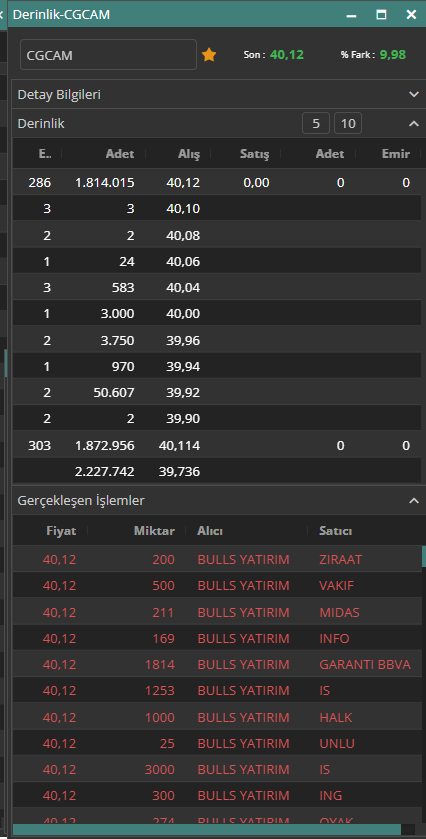The image size is (426, 839).
Task: Close the Derinlik-CGCAM window
Action: tap(411, 15)
